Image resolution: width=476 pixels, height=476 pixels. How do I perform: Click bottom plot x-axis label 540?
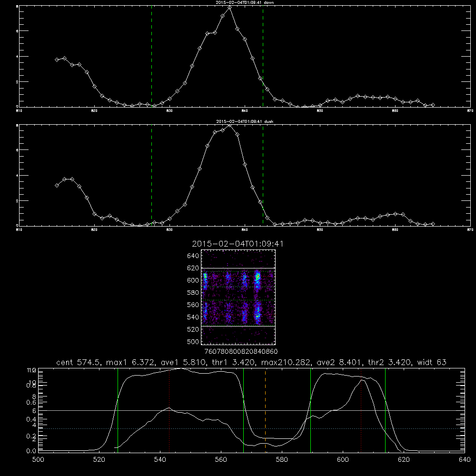click(x=160, y=459)
